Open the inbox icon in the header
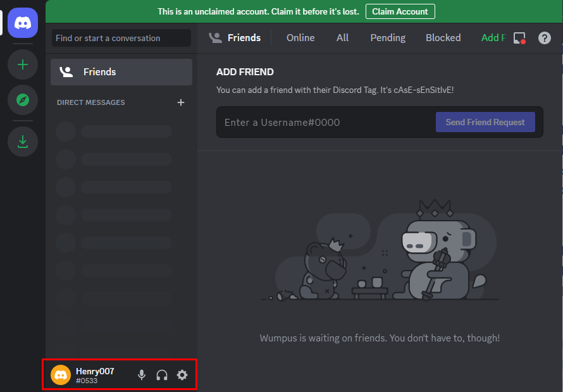 coord(519,38)
